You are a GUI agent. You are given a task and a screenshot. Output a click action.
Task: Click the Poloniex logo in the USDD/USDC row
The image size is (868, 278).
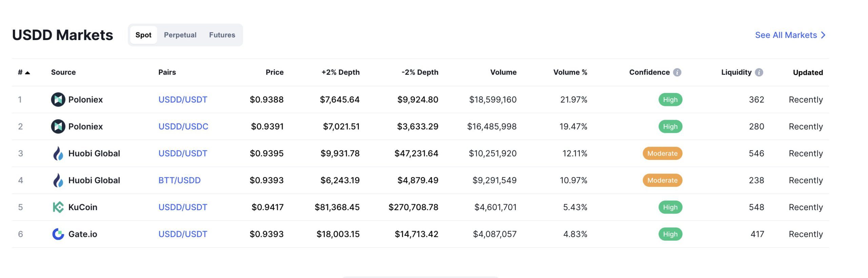58,126
